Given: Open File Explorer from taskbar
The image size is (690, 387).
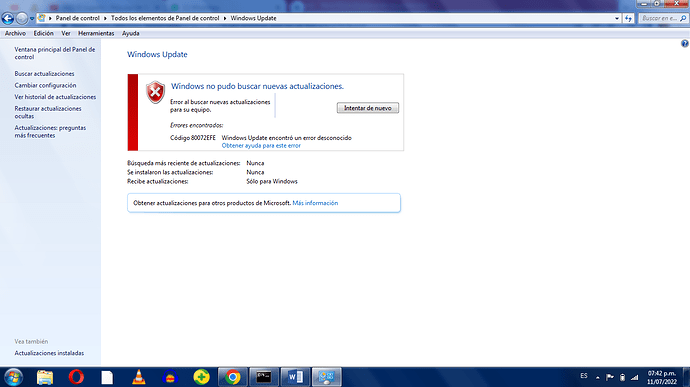Looking at the screenshot, I should 45,377.
